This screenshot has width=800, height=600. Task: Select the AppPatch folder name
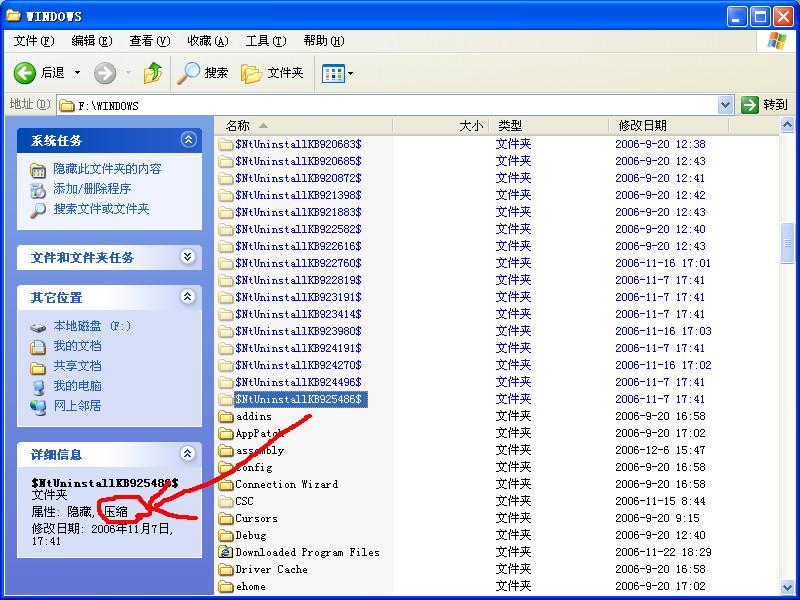[259, 434]
